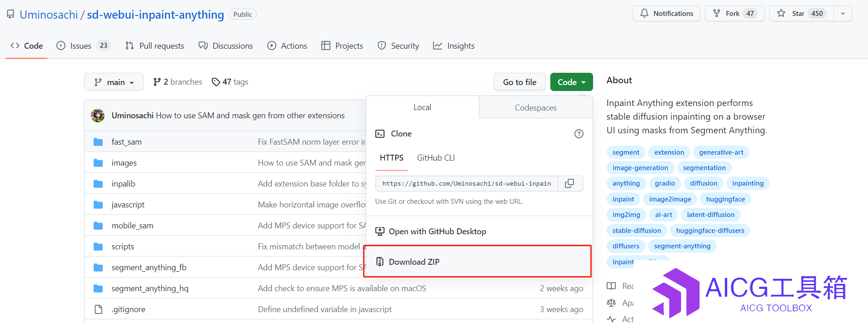
Task: Click the segment-anything topic tag
Action: pyautogui.click(x=682, y=246)
